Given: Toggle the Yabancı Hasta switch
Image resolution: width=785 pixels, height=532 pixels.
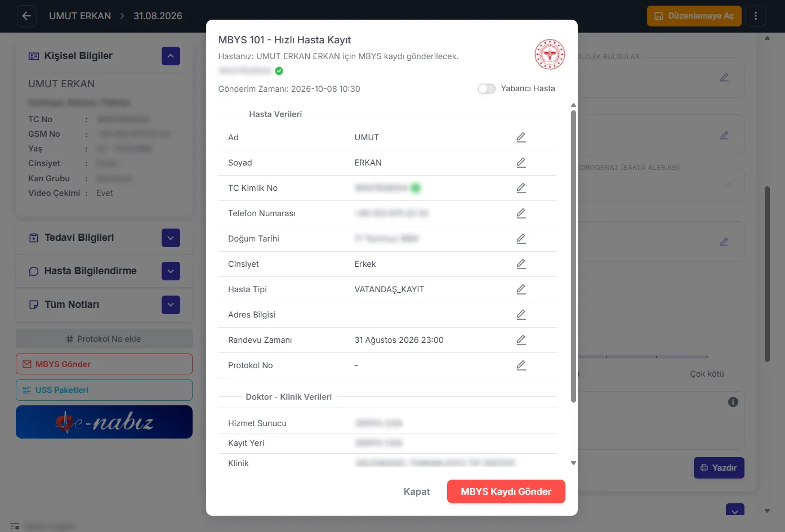Looking at the screenshot, I should (487, 88).
